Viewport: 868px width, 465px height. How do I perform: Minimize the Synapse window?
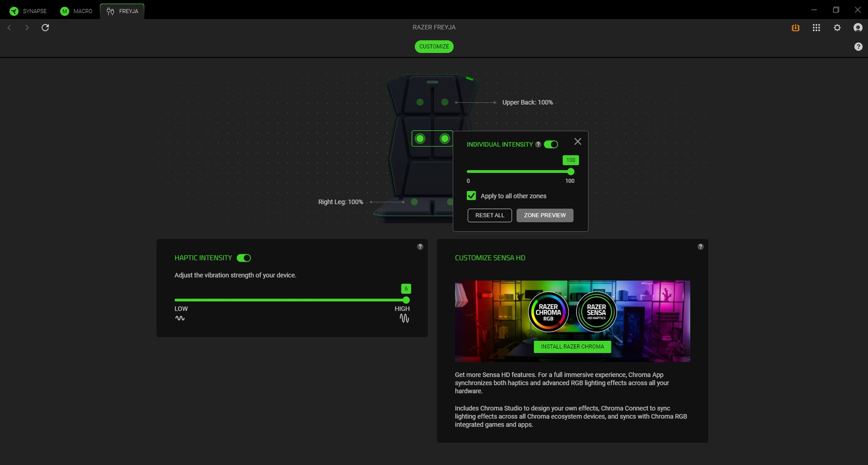[814, 10]
